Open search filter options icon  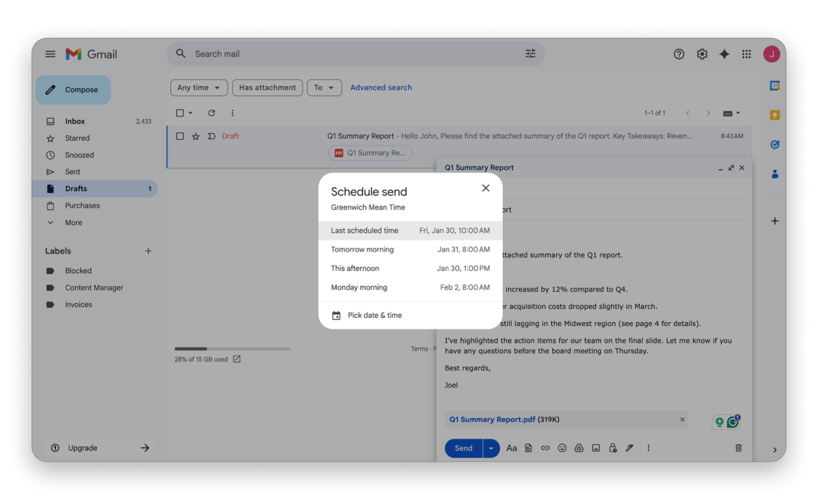[531, 54]
